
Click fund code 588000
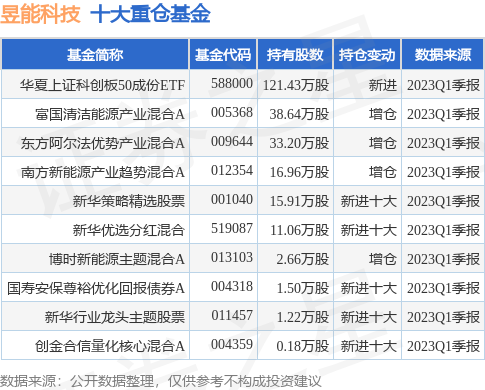click(232, 84)
